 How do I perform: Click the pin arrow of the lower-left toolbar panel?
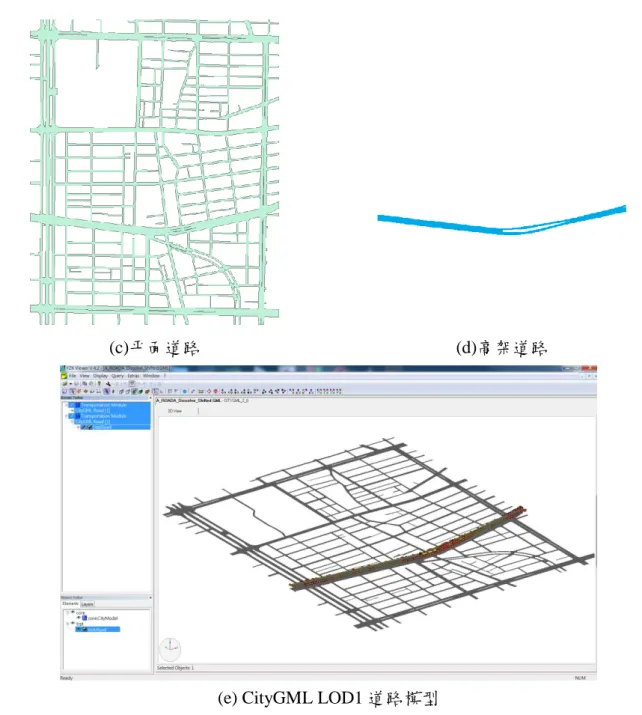pos(150,597)
